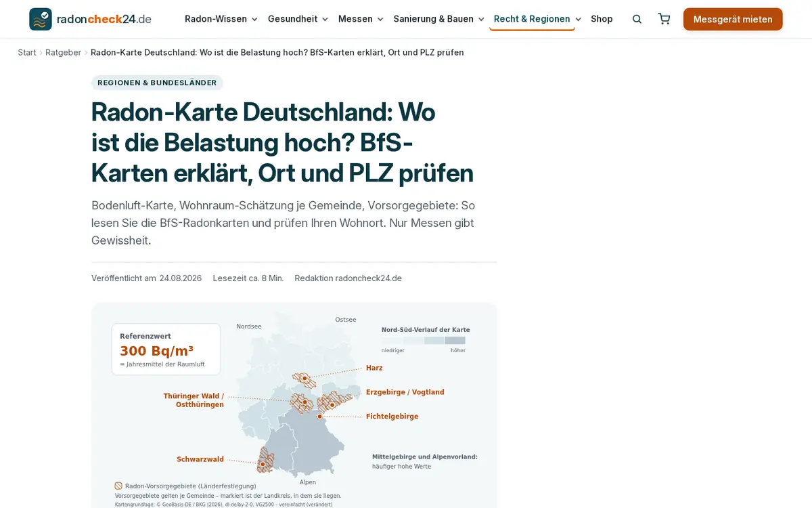Click the Fichtelgebirge map label
The image size is (812, 508).
[392, 417]
